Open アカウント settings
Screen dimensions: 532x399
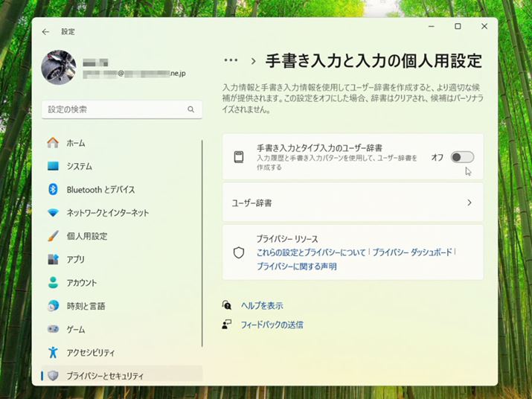coord(81,283)
